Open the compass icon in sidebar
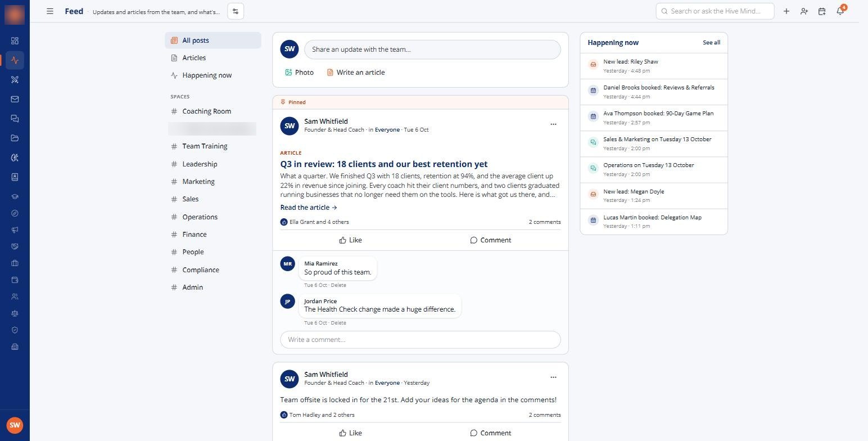The height and width of the screenshot is (441, 868). [15, 213]
